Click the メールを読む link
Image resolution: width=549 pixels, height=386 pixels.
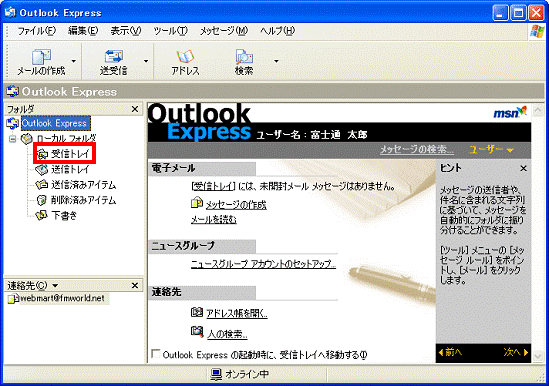click(x=214, y=220)
